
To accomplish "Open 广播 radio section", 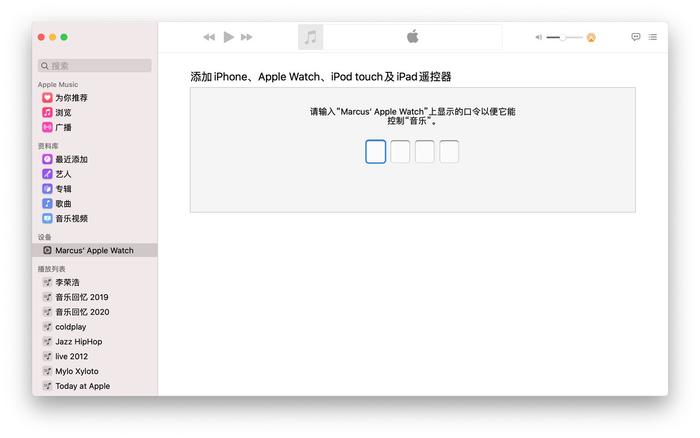I will [57, 127].
